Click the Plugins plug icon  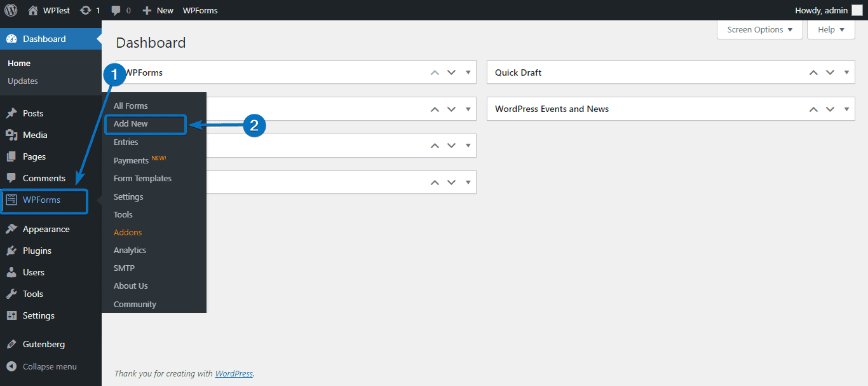point(11,251)
